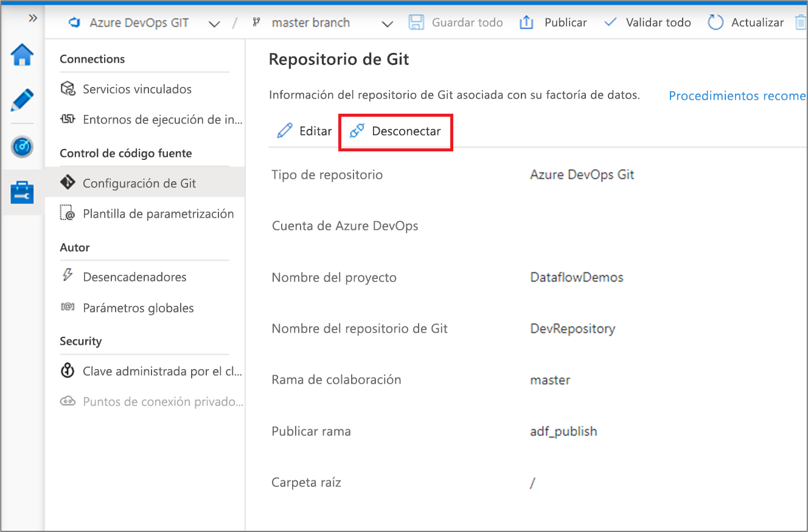Click the Security section header
This screenshot has width=808, height=532.
click(80, 341)
